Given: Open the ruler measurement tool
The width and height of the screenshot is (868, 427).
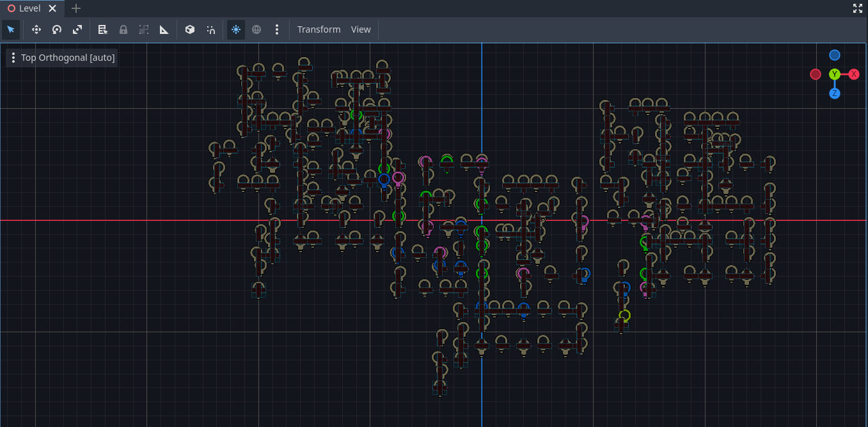Looking at the screenshot, I should [164, 29].
